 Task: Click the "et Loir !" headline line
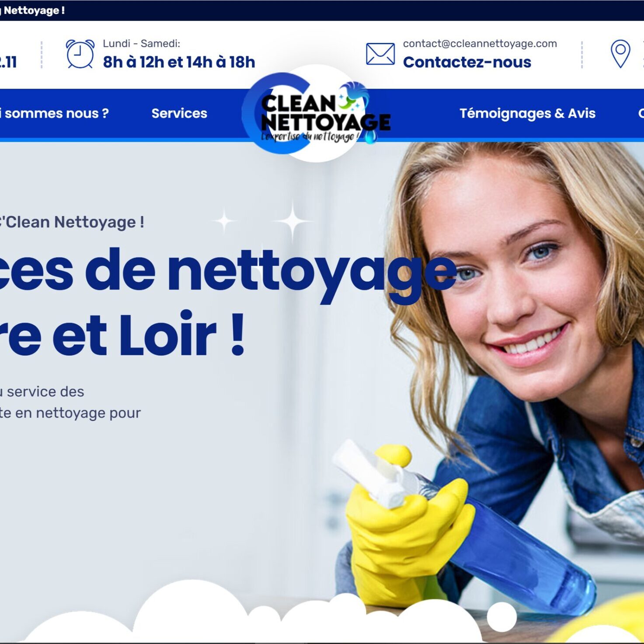tap(148, 334)
